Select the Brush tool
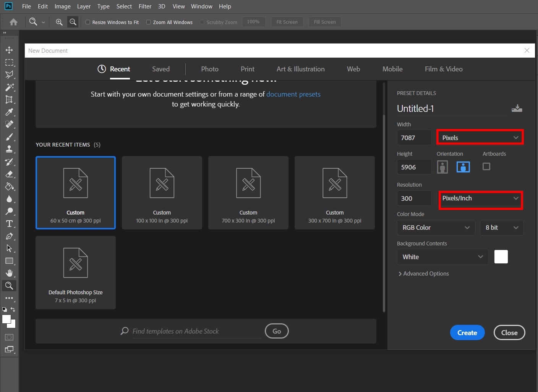 9,137
